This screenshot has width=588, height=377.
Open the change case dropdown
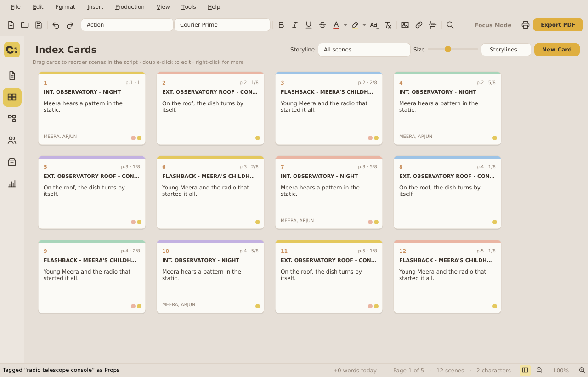click(x=374, y=25)
